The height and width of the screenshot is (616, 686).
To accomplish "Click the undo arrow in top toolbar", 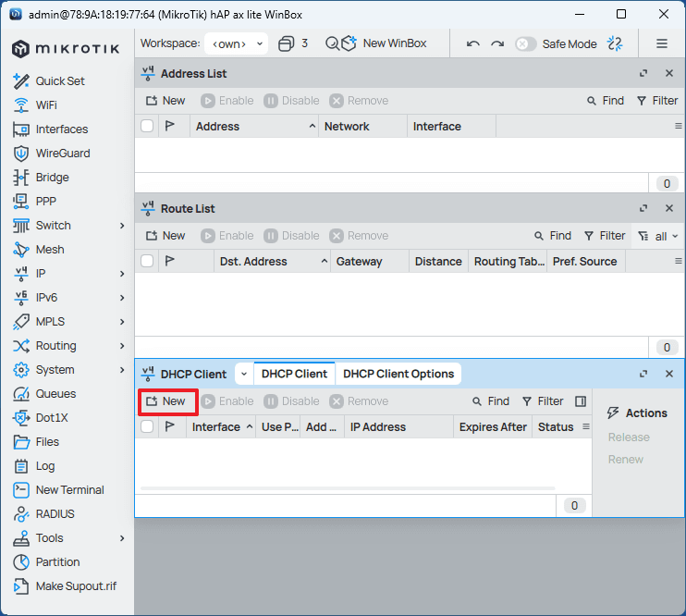I will 473,43.
